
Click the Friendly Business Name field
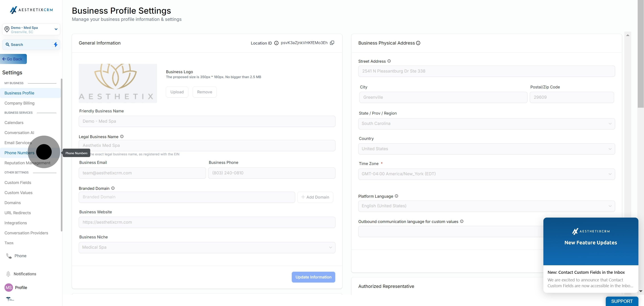(x=207, y=121)
